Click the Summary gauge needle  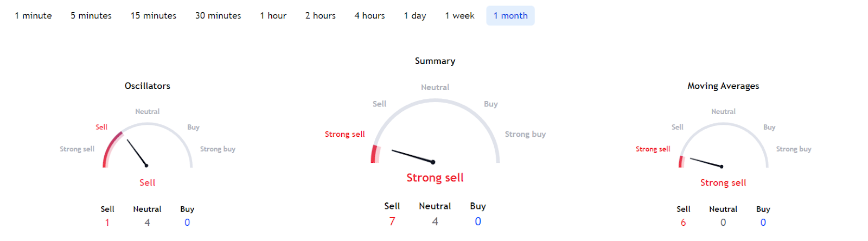tap(413, 156)
